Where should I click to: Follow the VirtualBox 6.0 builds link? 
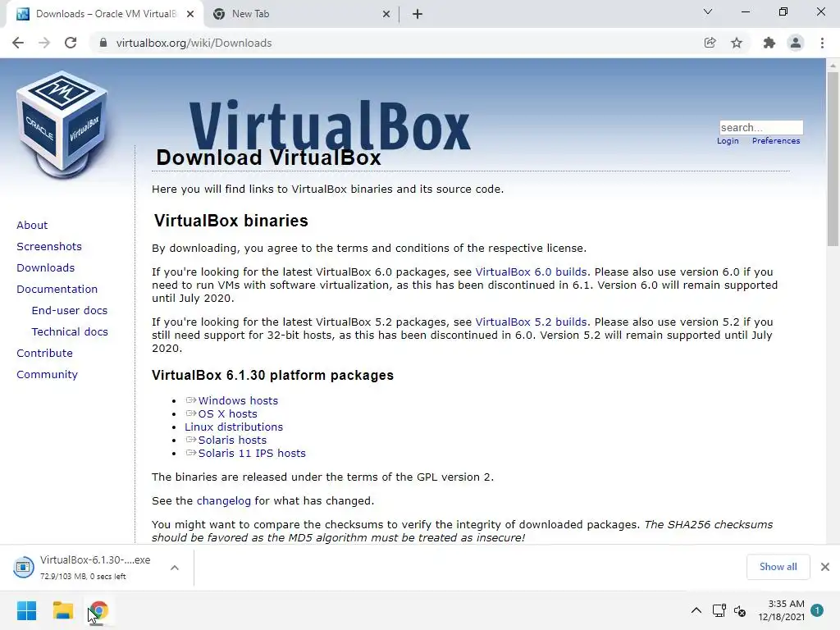[x=531, y=272]
